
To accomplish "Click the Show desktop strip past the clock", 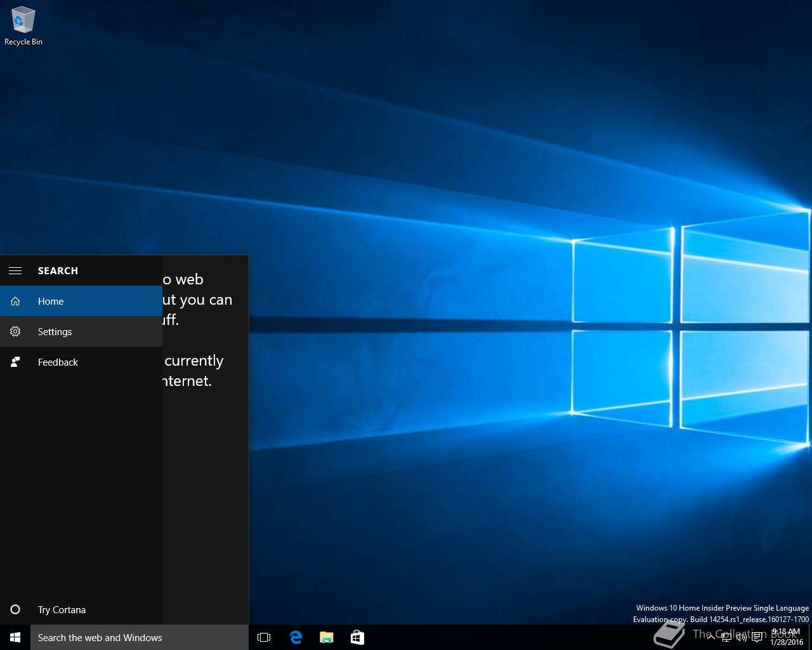I will pyautogui.click(x=810, y=637).
